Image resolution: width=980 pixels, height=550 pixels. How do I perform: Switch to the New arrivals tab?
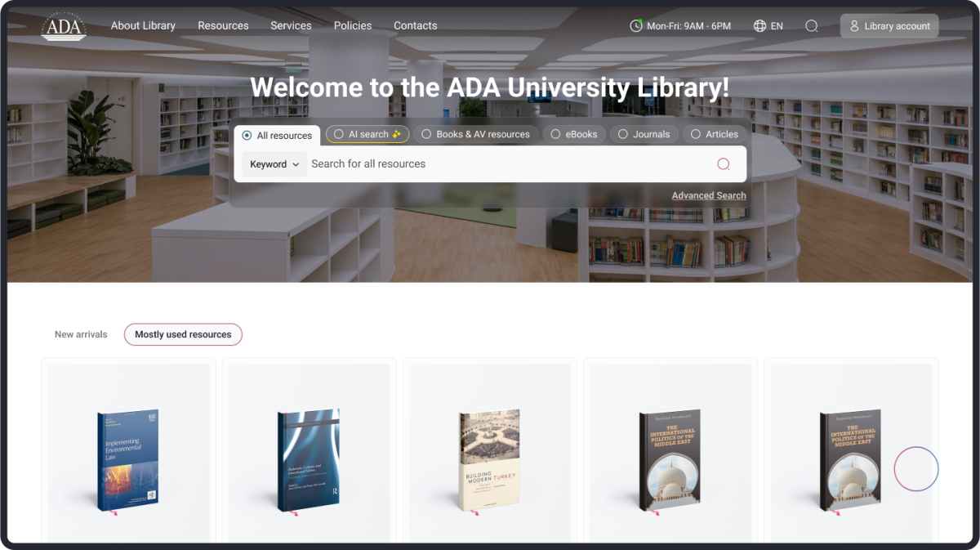81,334
